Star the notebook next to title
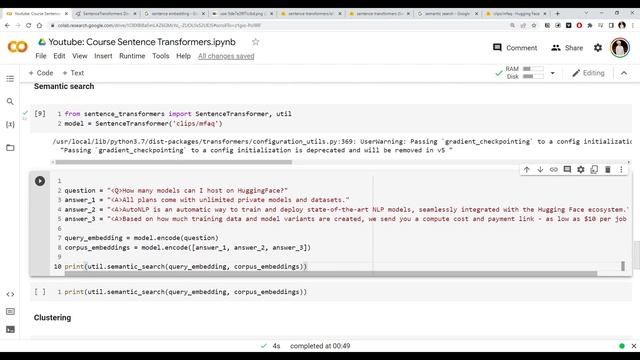Viewport: 640px width, 360px height. click(256, 42)
